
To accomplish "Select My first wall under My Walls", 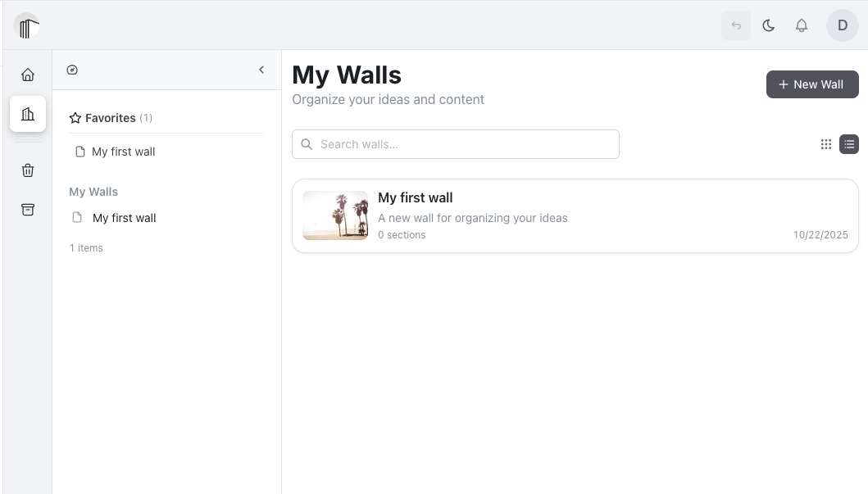I will click(x=124, y=218).
